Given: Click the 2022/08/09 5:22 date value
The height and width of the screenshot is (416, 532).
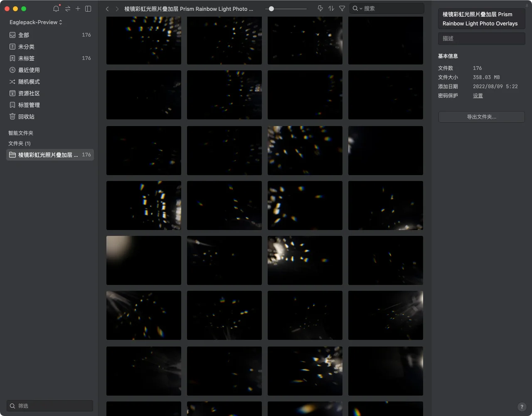Looking at the screenshot, I should (x=495, y=87).
